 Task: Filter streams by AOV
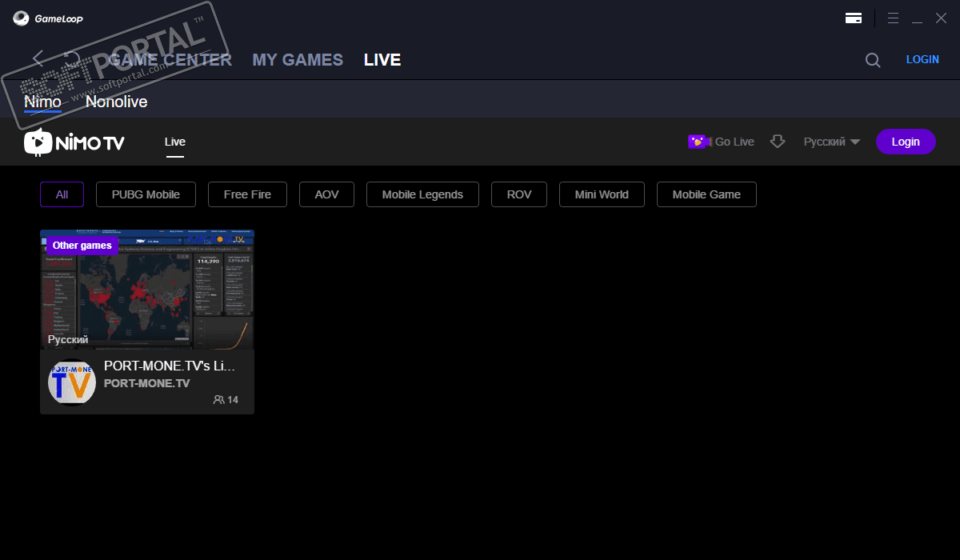click(x=326, y=194)
